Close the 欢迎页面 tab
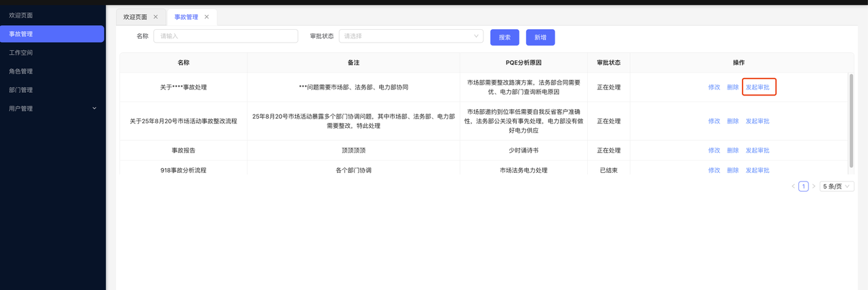The width and height of the screenshot is (868, 290). pyautogui.click(x=155, y=17)
